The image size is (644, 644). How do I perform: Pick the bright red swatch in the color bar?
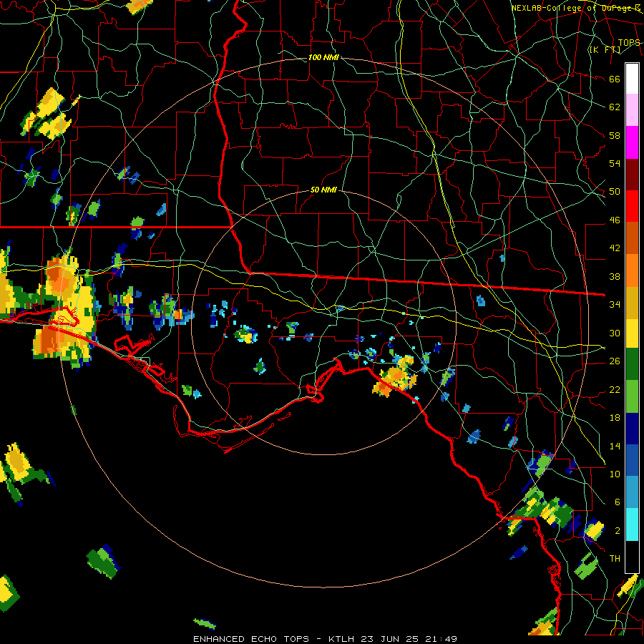[x=632, y=206]
